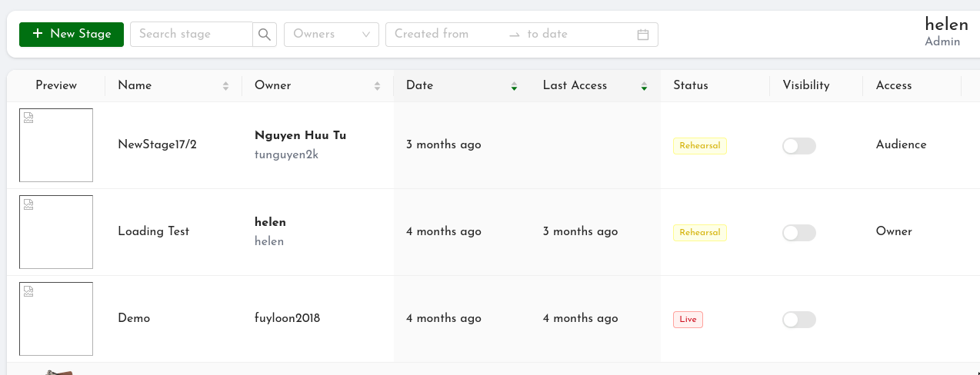Sort by Owner column arrows
The image size is (980, 375).
[x=377, y=86]
